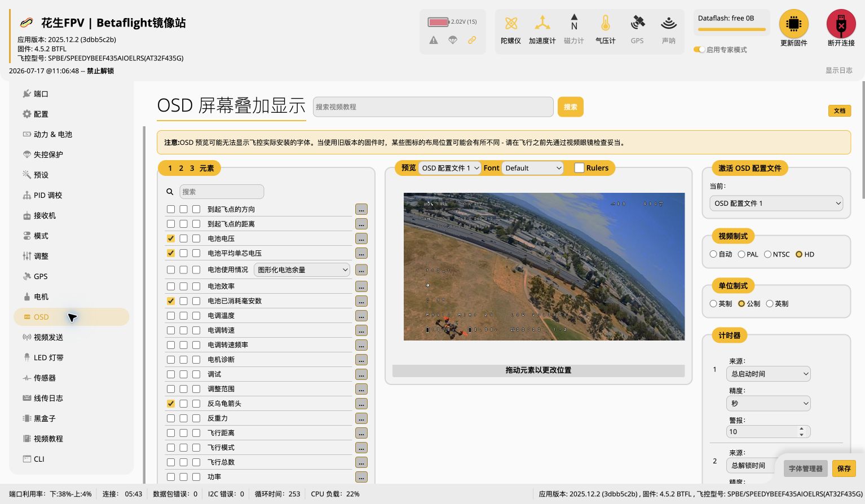This screenshot has width=865, height=504.
Task: Click the 搜索 search button
Action: (x=570, y=107)
